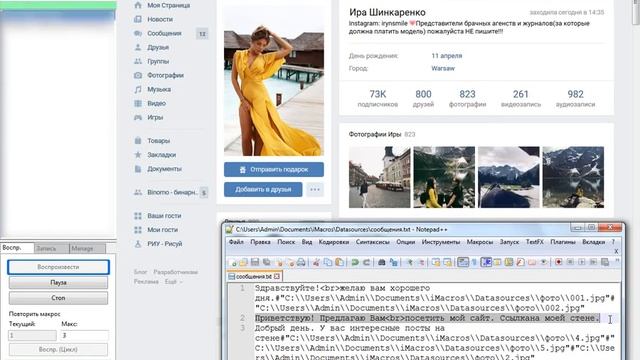Click the Добавить в друзья button

pos(263,189)
